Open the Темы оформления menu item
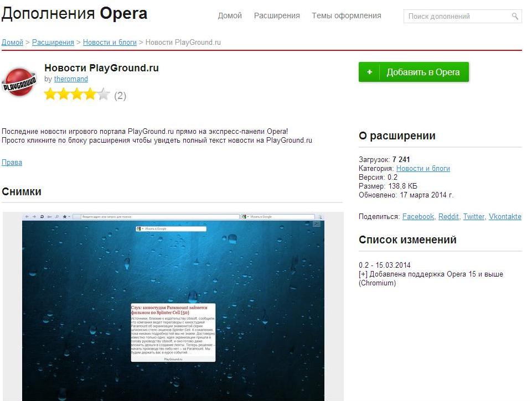 pos(347,15)
